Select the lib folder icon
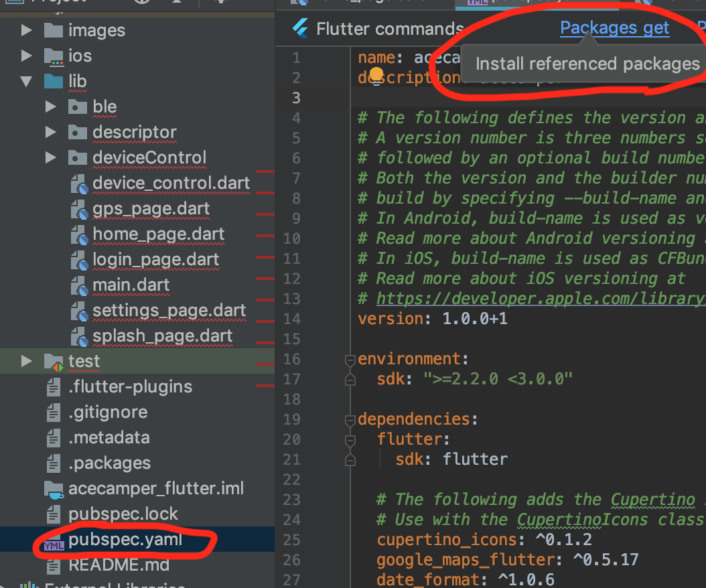Viewport: 706px width, 588px height. pos(54,82)
